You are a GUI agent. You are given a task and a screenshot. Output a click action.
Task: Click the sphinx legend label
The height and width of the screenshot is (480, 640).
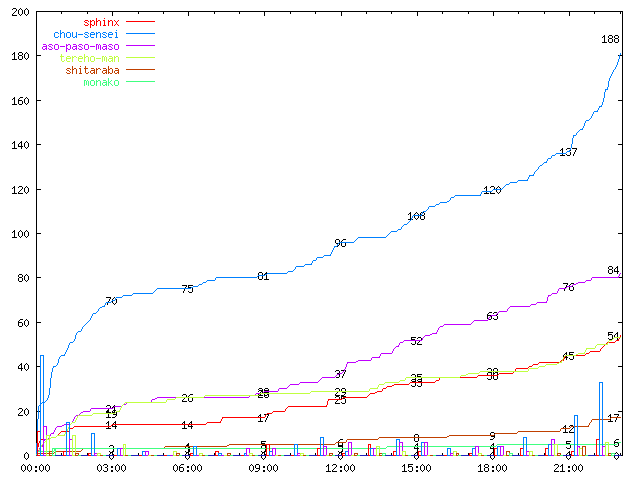coord(101,21)
